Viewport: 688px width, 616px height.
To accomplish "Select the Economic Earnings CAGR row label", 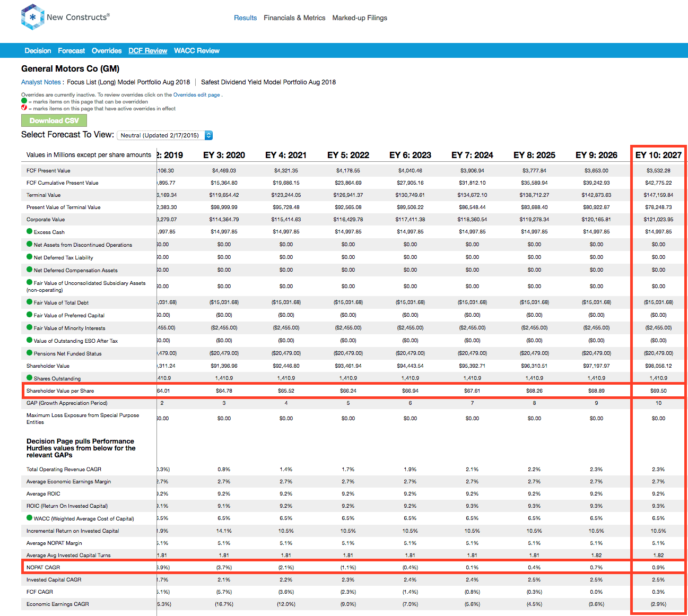I will click(58, 604).
